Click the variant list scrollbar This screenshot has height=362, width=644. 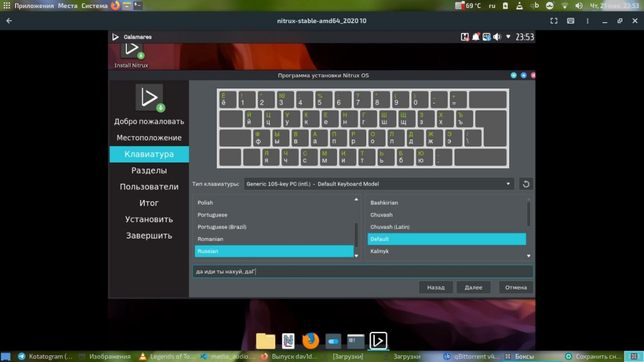coord(529,213)
